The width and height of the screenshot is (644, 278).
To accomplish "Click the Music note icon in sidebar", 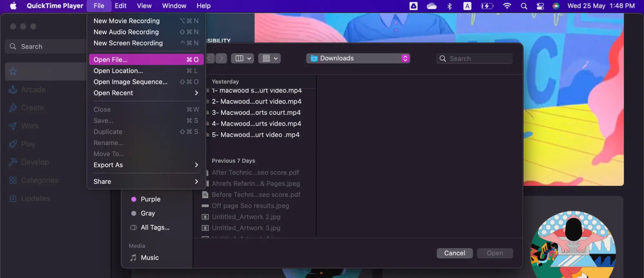I will pyautogui.click(x=133, y=258).
